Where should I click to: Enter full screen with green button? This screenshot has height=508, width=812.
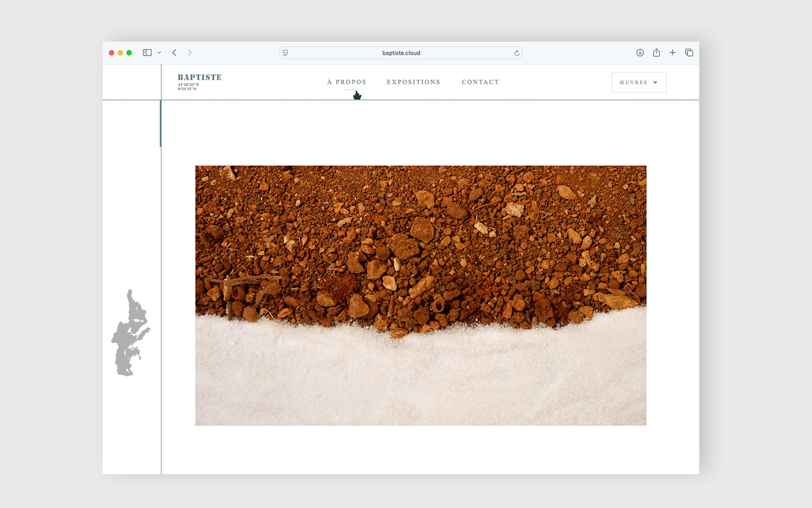pos(129,52)
